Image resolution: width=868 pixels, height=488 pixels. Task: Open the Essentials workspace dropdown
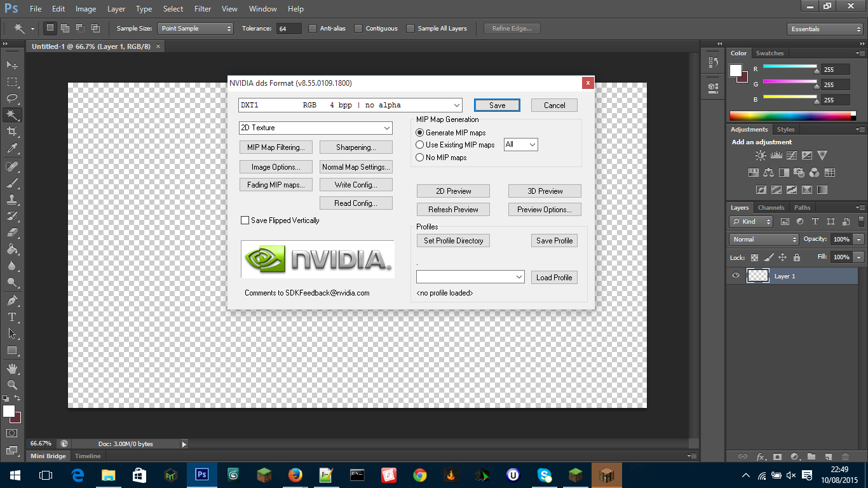click(x=824, y=29)
